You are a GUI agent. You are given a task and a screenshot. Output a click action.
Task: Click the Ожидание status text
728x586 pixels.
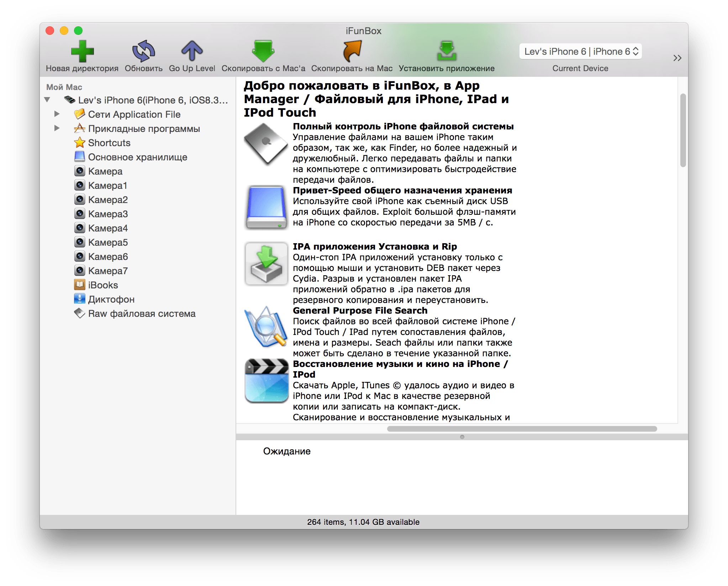pyautogui.click(x=287, y=451)
